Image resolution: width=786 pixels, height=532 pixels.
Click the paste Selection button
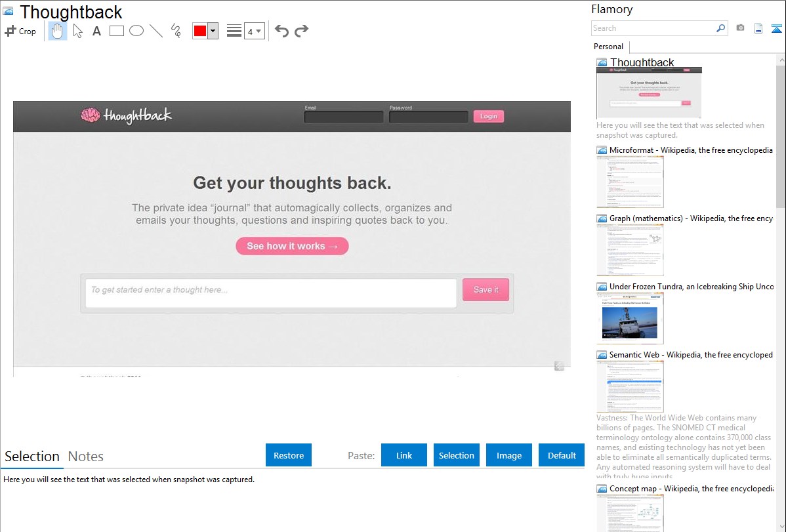tap(457, 455)
